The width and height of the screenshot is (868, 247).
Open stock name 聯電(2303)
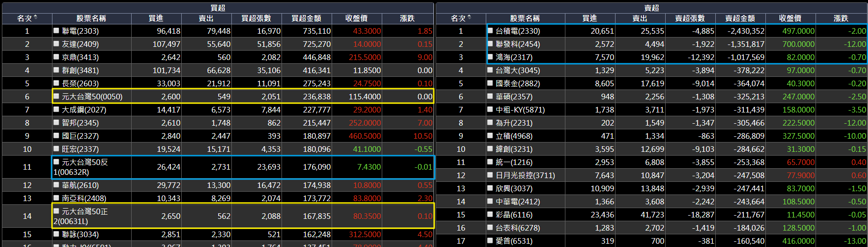click(80, 31)
